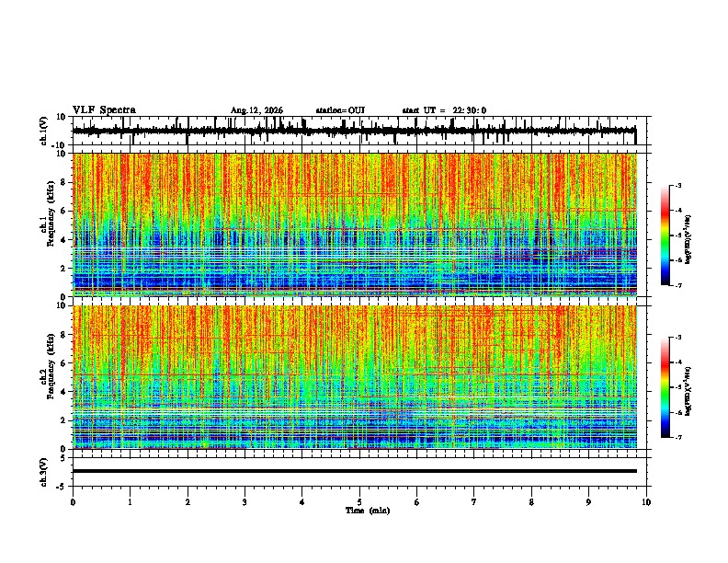Click the ch.1 voltage waveform panel

coord(359,131)
